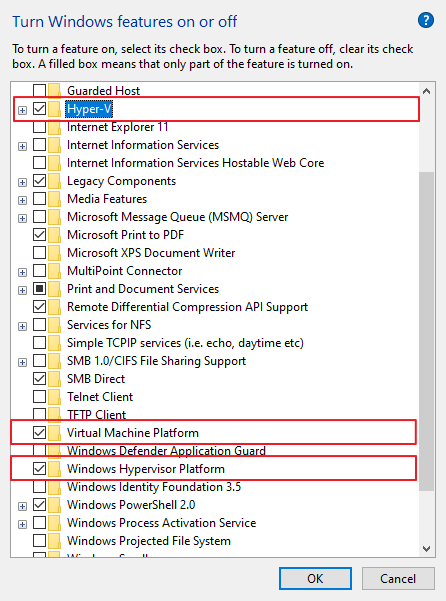The height and width of the screenshot is (601, 446).
Task: Enable Windows Projected File System checkbox
Action: [x=39, y=540]
